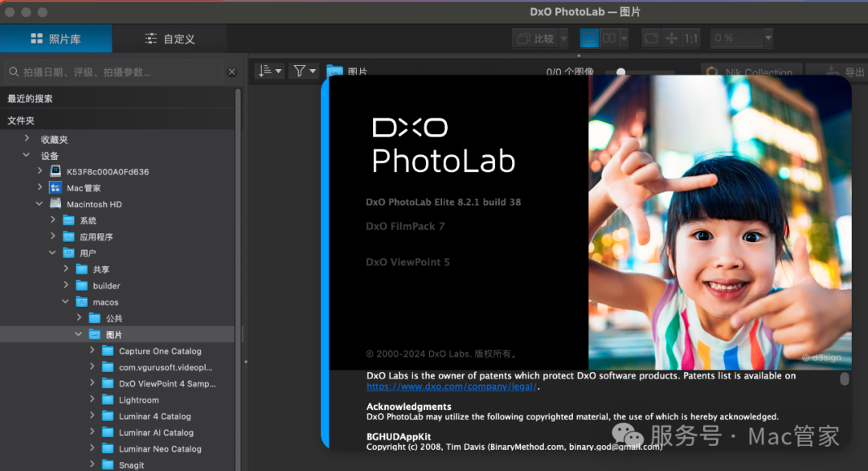This screenshot has height=471, width=868.
Task: Click the search field for 拍摄日期
Action: (113, 72)
